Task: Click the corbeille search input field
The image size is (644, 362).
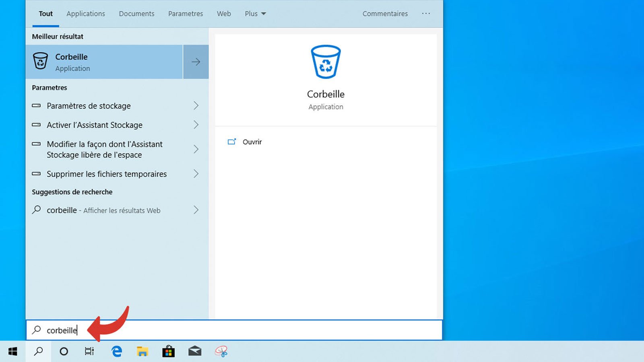Action: pos(161,330)
